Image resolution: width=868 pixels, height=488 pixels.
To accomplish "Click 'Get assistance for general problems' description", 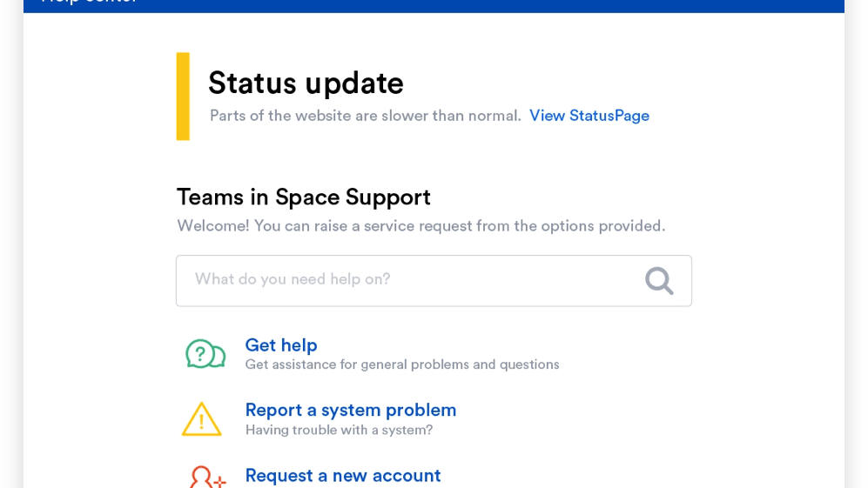I will pos(401,364).
